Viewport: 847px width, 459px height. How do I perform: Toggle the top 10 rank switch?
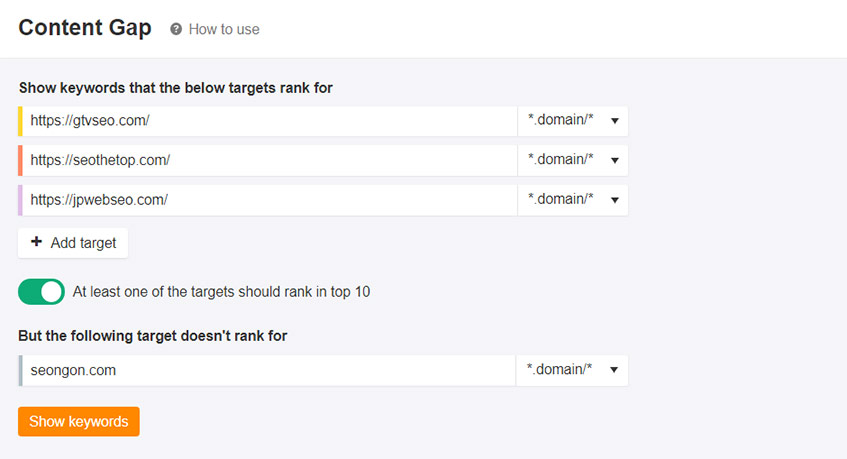pos(42,292)
